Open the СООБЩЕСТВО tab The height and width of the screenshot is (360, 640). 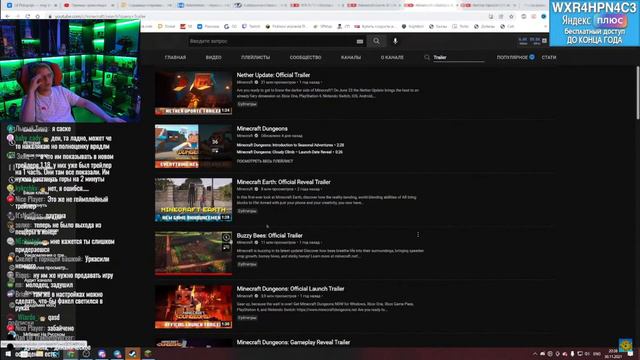(305, 58)
